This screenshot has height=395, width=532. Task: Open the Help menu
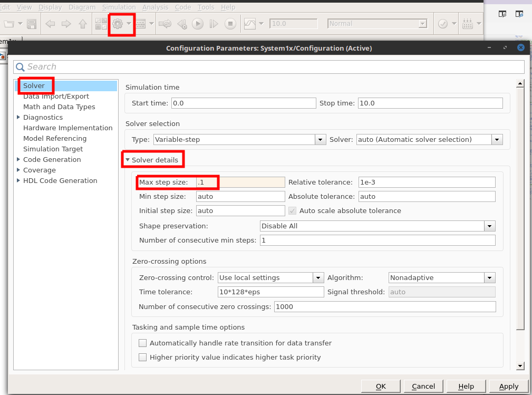[228, 7]
